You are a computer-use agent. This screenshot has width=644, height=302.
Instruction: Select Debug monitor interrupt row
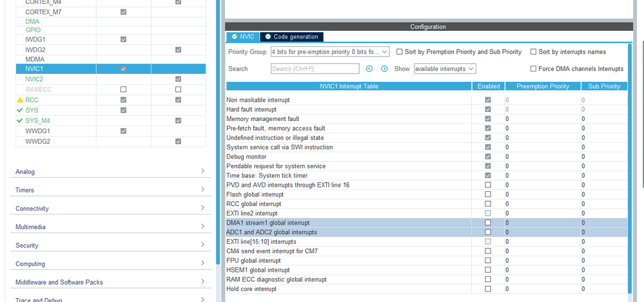[427, 156]
